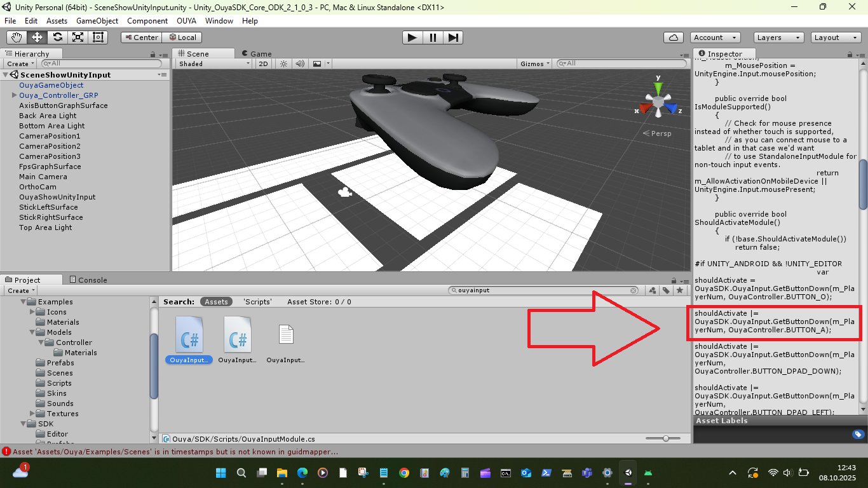Toggle scene audio speaker icon

click(x=299, y=64)
